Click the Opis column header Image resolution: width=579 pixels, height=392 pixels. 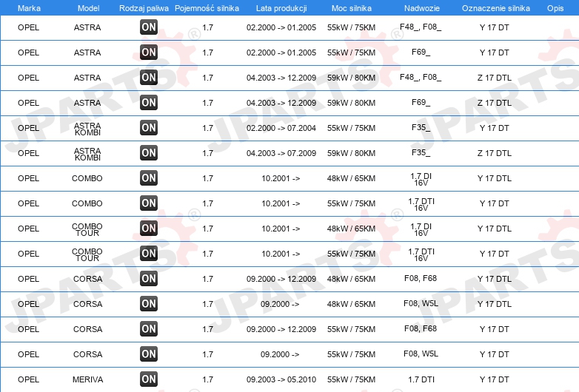555,8
